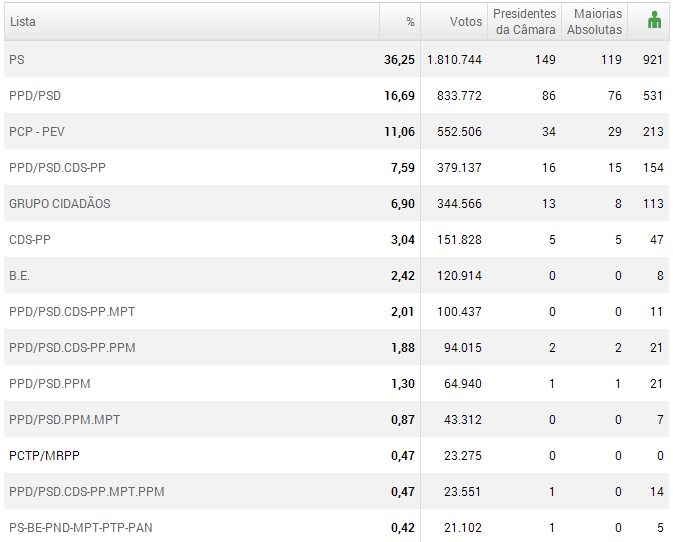Click PPD/PSD.CDS-PP.MPT.PPM coalition name
Screen dimensions: 673x542
click(x=87, y=492)
